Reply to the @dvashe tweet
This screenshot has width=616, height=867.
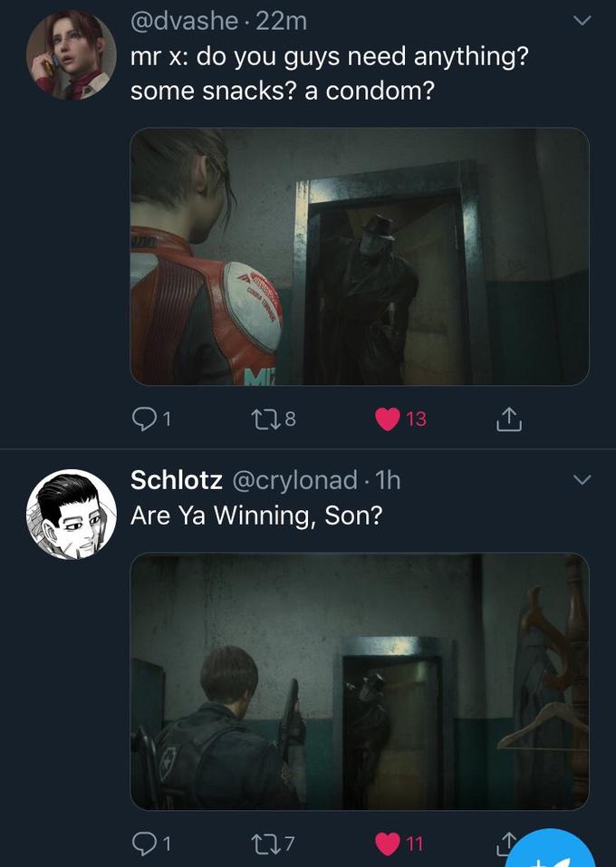(144, 419)
